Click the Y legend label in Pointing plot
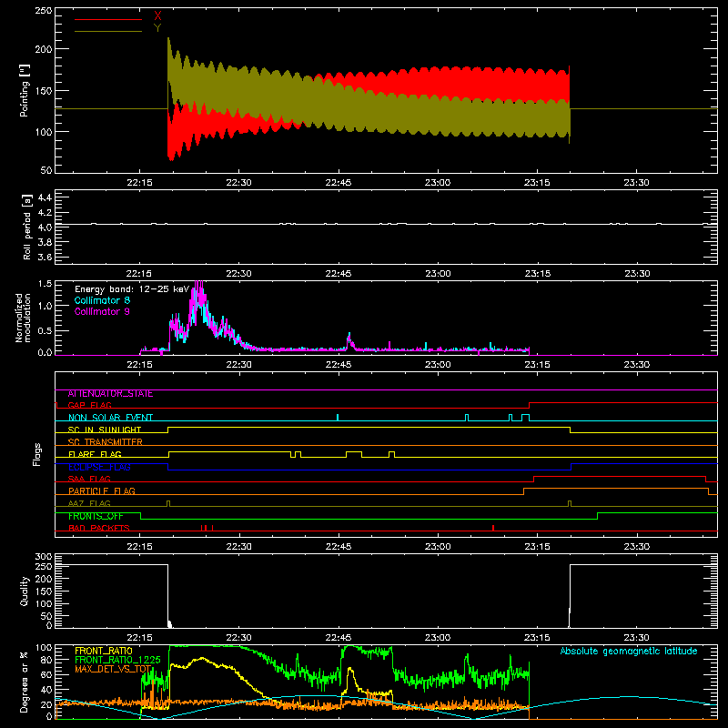This screenshot has width=728, height=728. pos(157,28)
